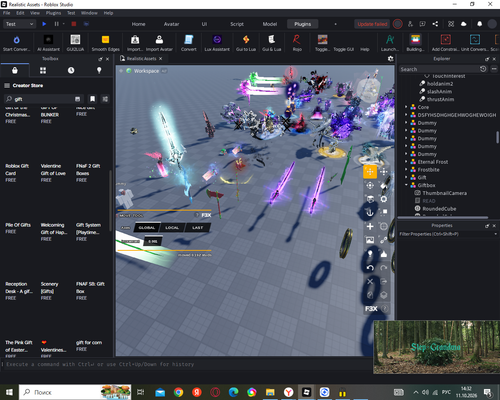Image resolution: width=500 pixels, height=400 pixels.
Task: Open the F3X help question mark
Action: click(384, 309)
